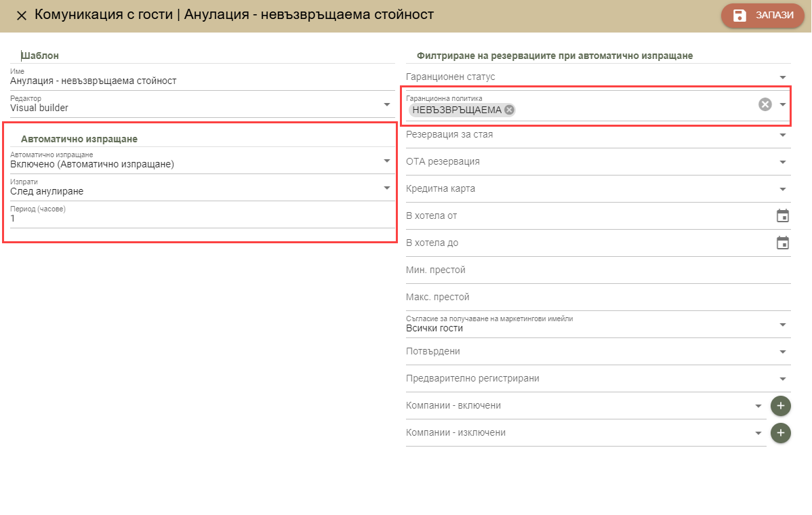812x515 pixels.
Task: Add a company to Компании - изключени
Action: coord(780,433)
